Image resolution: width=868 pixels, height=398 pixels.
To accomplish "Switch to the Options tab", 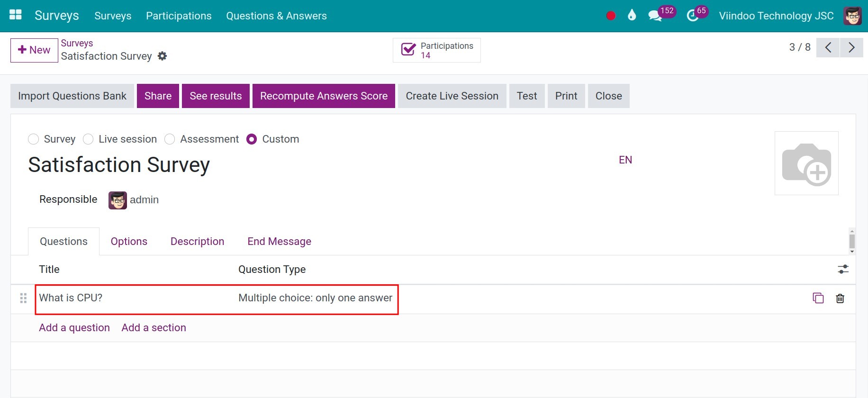I will click(129, 242).
